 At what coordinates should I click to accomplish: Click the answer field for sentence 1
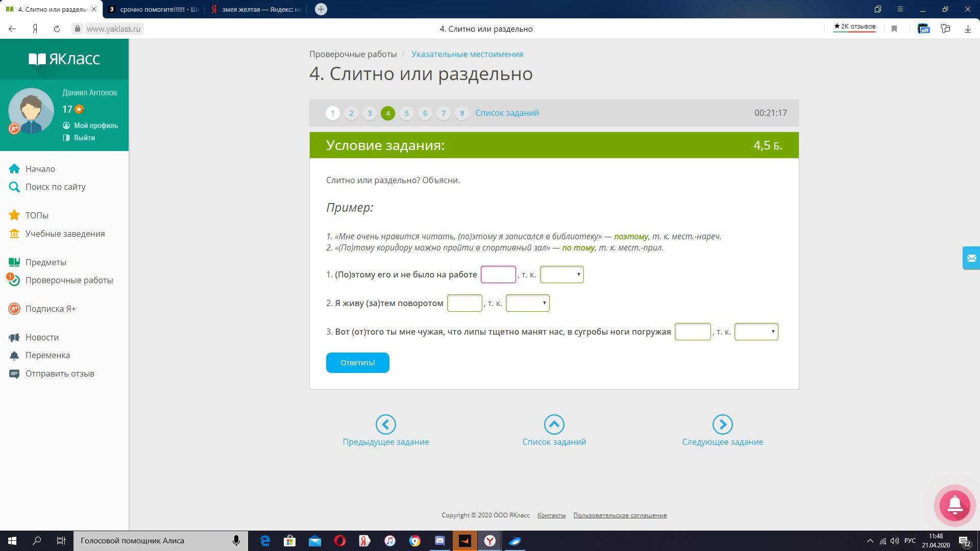498,274
